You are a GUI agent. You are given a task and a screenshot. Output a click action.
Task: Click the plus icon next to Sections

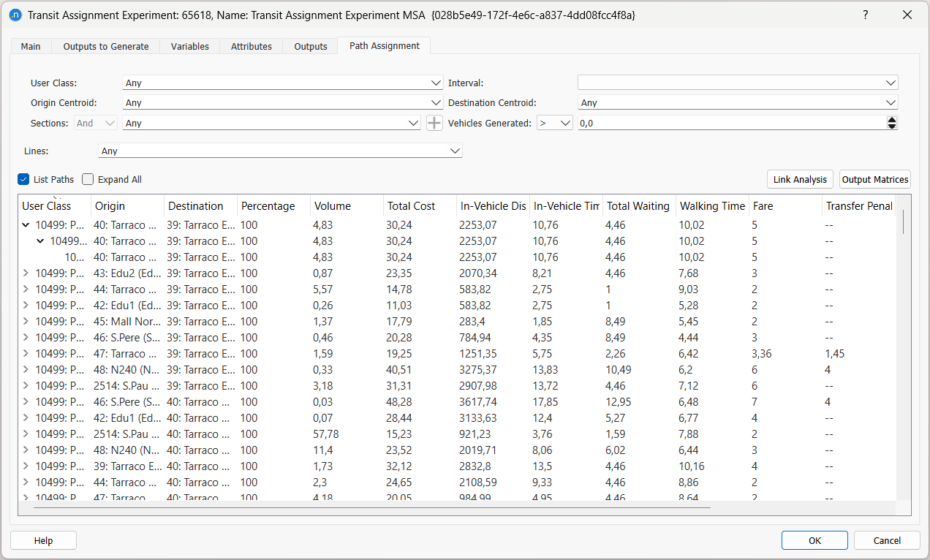pos(434,123)
